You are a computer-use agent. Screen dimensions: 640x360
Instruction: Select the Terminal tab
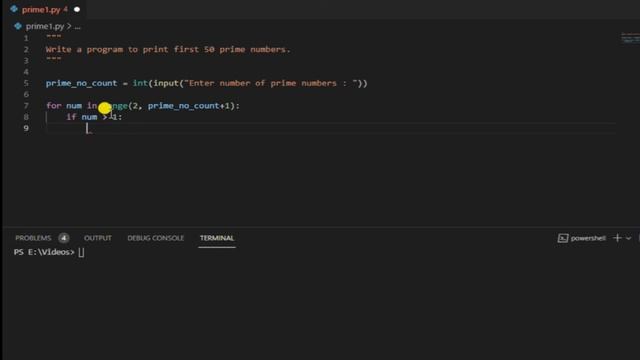click(x=217, y=238)
